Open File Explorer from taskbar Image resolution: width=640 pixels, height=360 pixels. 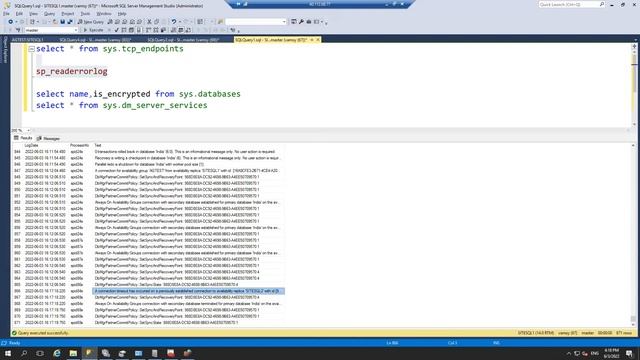tap(73, 353)
